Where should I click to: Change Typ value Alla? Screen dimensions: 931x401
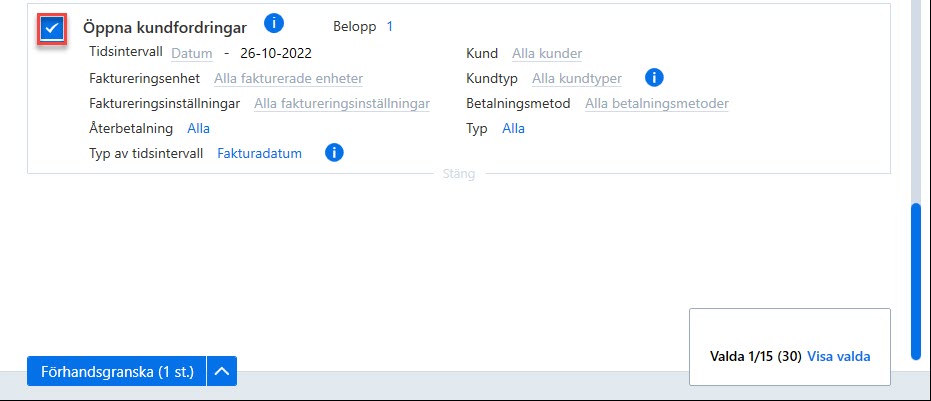tap(514, 128)
